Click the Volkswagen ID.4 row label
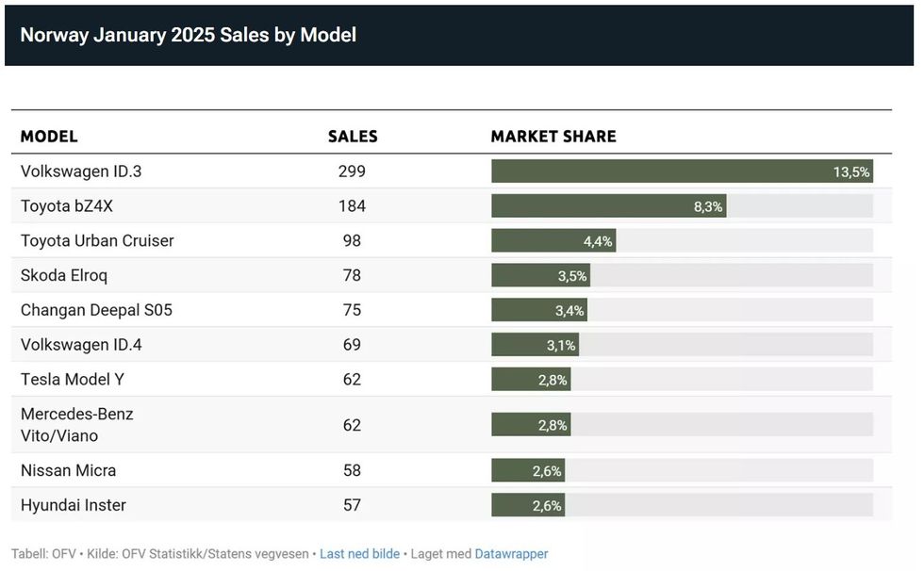 tap(81, 345)
